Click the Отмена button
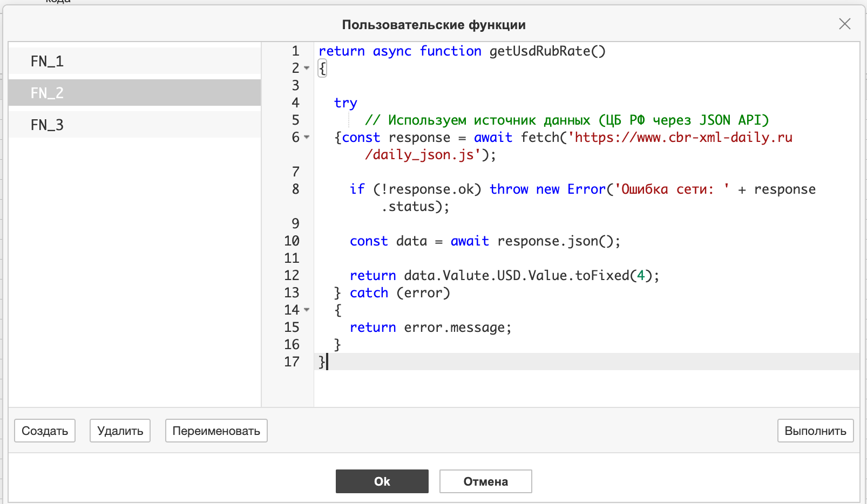This screenshot has height=504, width=867. (486, 481)
